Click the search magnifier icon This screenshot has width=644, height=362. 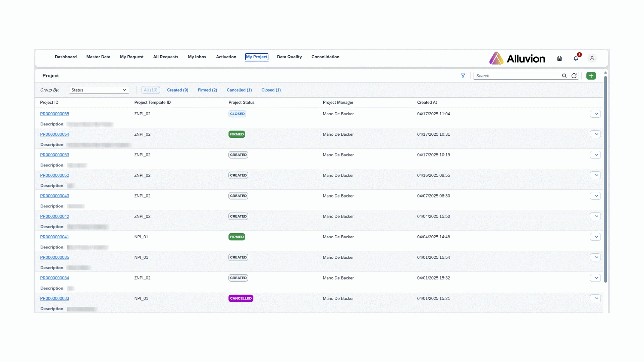(x=564, y=76)
